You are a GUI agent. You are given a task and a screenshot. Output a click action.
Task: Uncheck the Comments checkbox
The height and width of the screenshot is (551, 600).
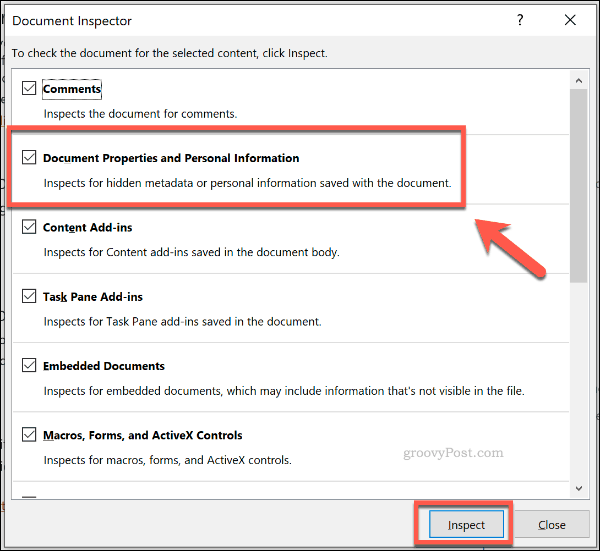pyautogui.click(x=29, y=88)
